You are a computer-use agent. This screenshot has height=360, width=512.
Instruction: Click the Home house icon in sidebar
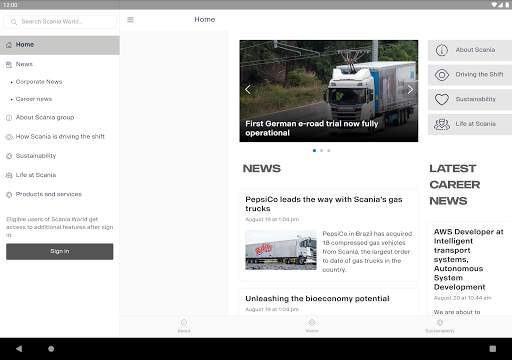click(9, 45)
